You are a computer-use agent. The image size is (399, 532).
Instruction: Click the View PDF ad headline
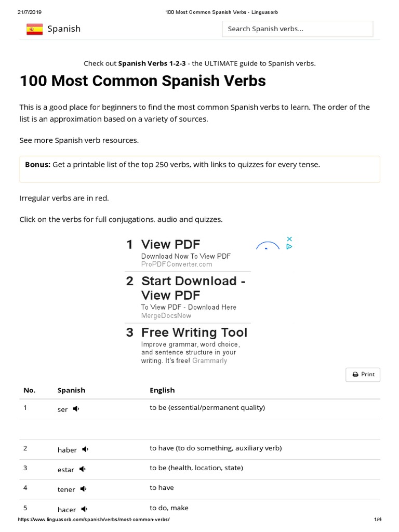[170, 244]
